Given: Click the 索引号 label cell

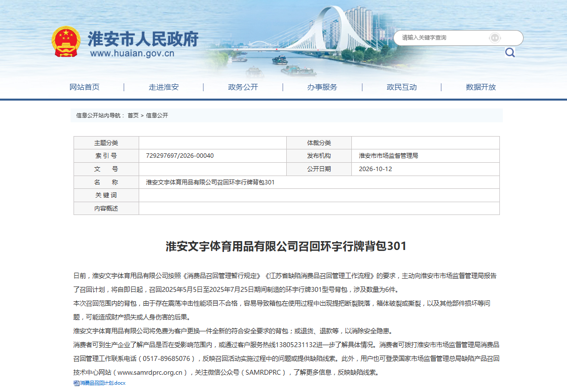Looking at the screenshot, I should [106, 156].
